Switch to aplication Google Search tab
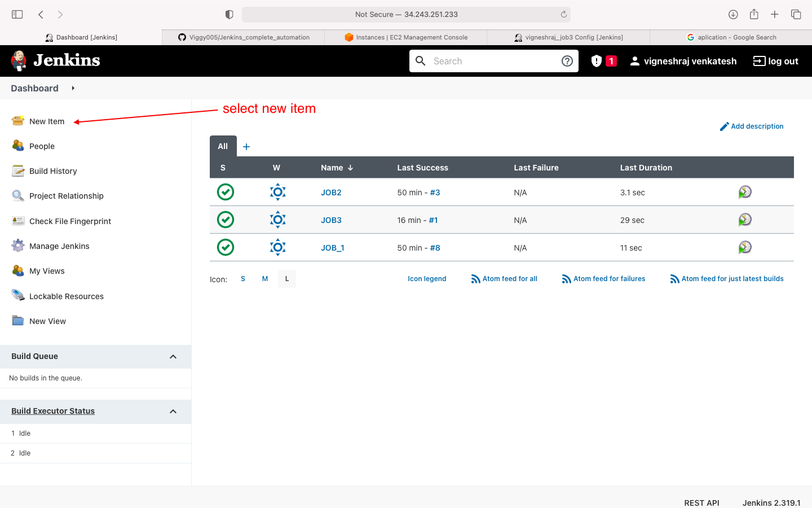 (x=731, y=37)
